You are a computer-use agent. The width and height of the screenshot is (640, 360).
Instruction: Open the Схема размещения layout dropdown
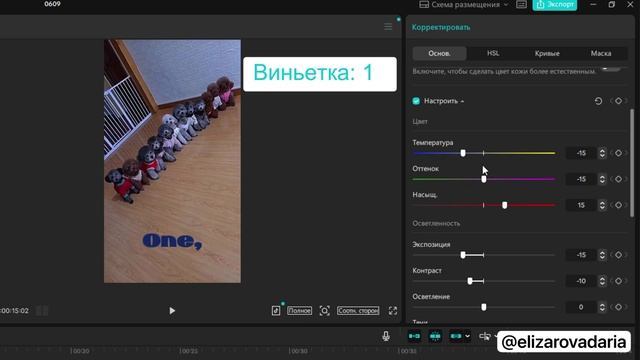[463, 4]
